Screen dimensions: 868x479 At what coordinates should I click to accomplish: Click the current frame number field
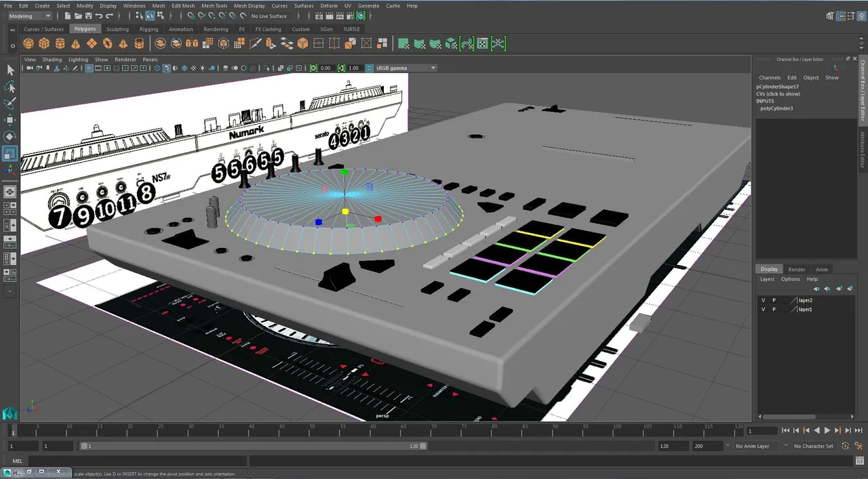762,430
